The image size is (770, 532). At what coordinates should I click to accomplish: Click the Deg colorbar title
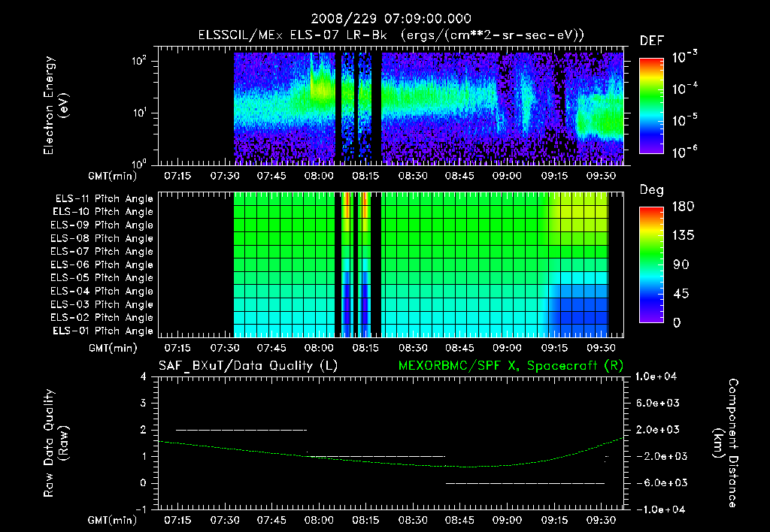pyautogui.click(x=652, y=190)
